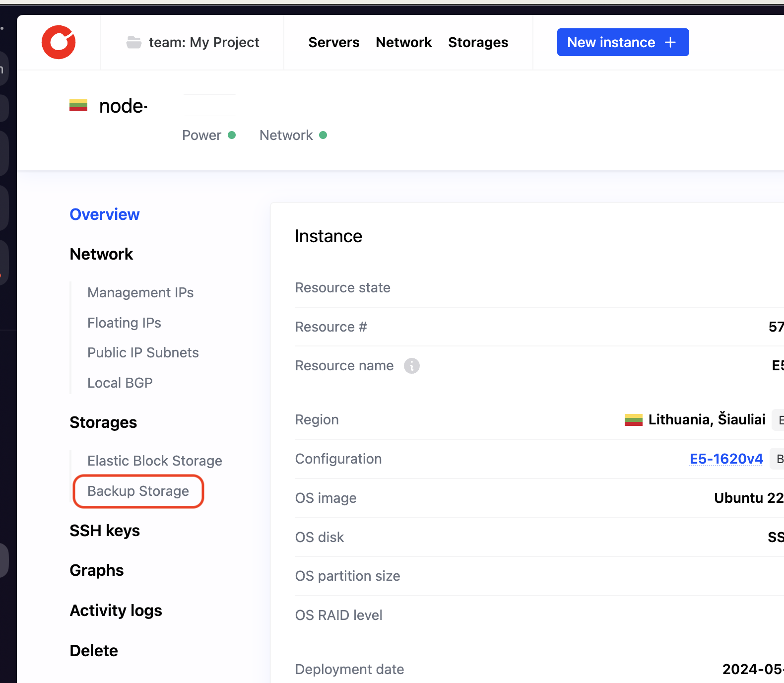784x683 pixels.
Task: Select Network section in the sidebar
Action: point(101,254)
